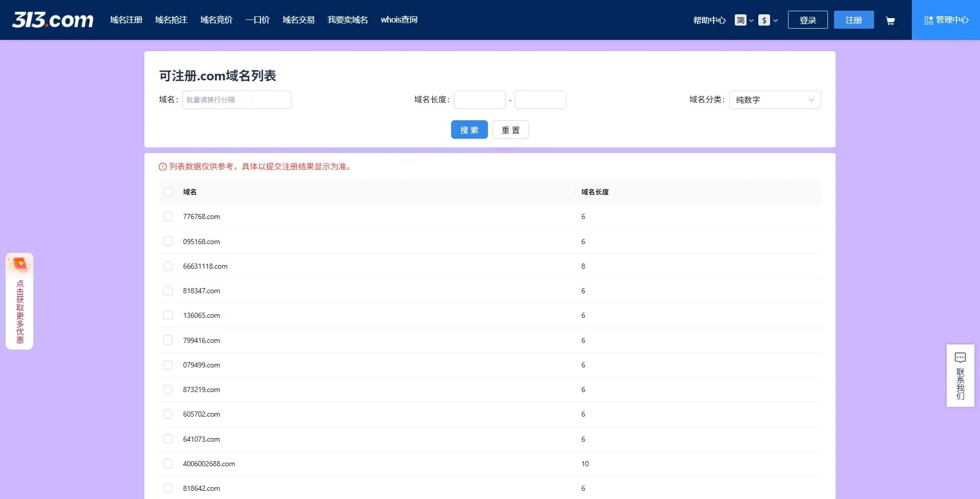The height and width of the screenshot is (499, 980).
Task: Click the 点击获取更多优惠 side banner text
Action: [x=20, y=312]
